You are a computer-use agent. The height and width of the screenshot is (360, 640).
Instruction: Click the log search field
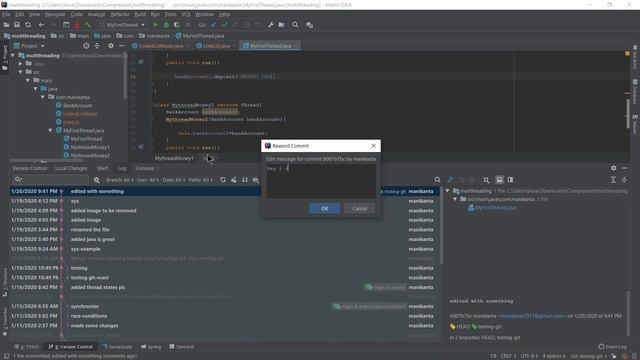[x=51, y=180]
